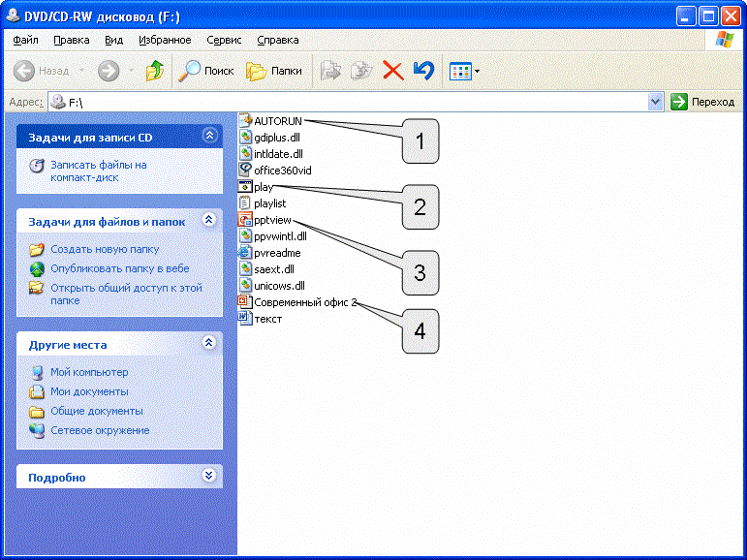This screenshot has width=747, height=560.
Task: Click the DVD drive icon in title bar
Action: pos(13,16)
